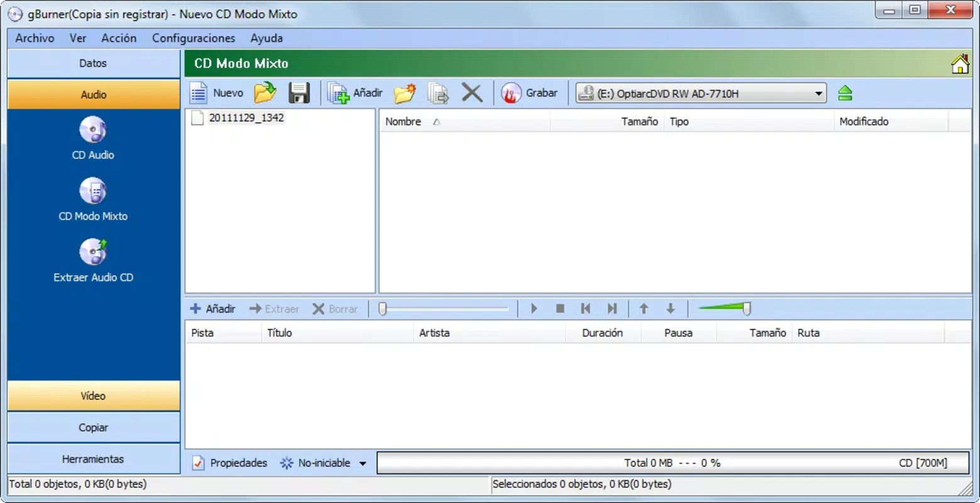Open the burner drive dropdown
Image resolution: width=980 pixels, height=503 pixels.
click(818, 94)
